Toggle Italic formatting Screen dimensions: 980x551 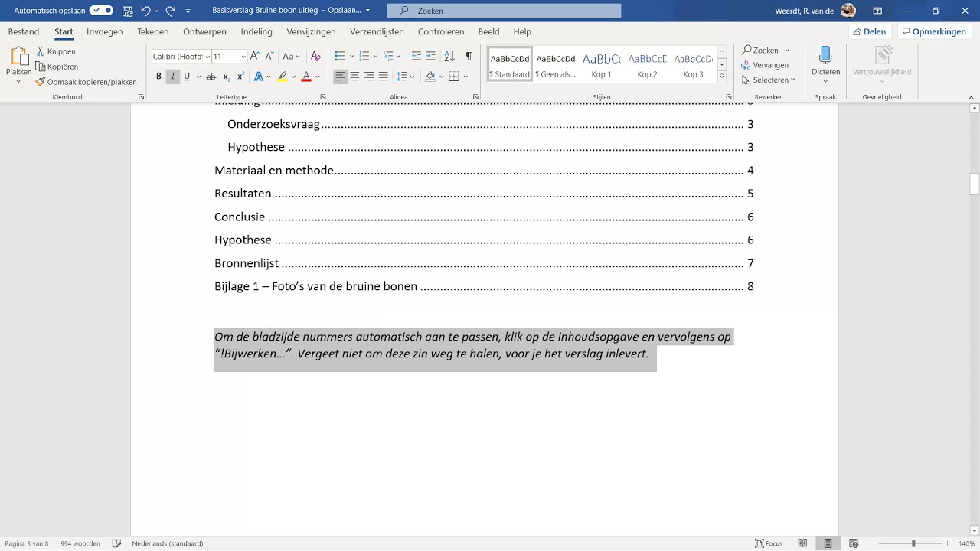pos(173,77)
